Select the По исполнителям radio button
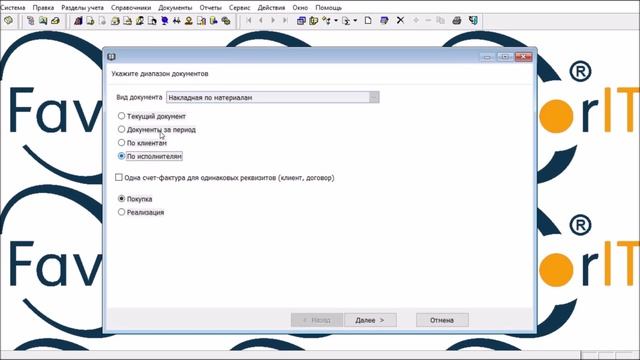The image size is (640, 360). coord(121,156)
